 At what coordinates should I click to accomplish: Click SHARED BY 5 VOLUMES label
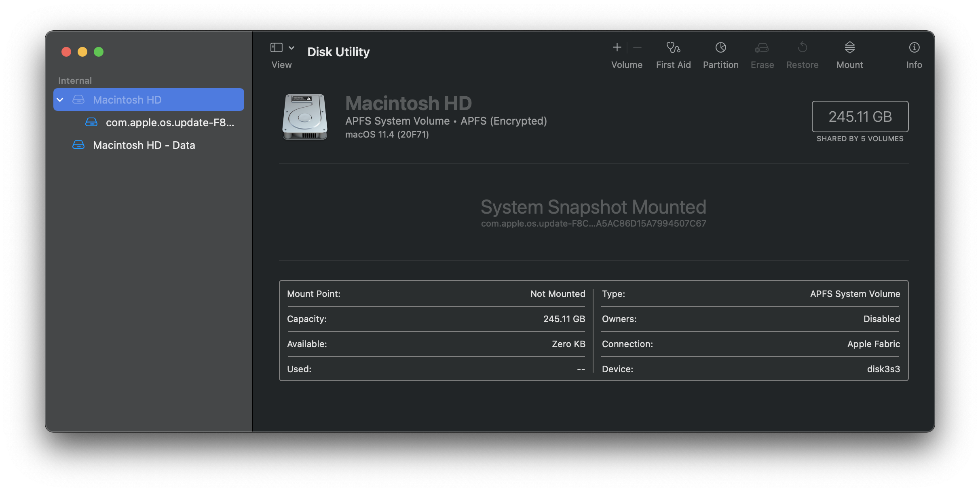point(860,139)
